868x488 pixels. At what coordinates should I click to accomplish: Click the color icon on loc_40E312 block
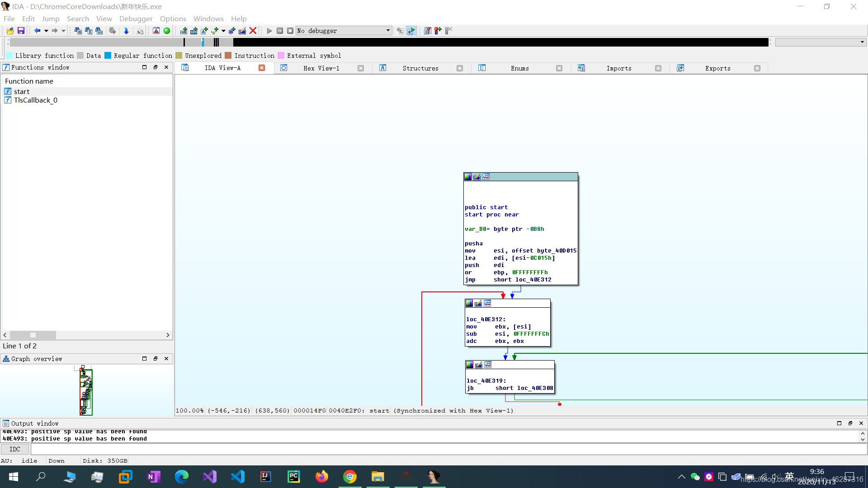(469, 303)
